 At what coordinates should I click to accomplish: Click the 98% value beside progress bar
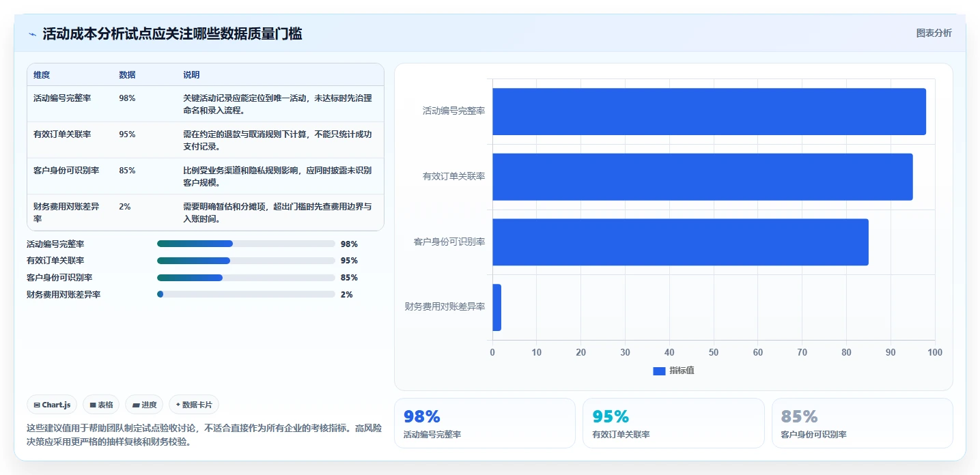point(349,244)
